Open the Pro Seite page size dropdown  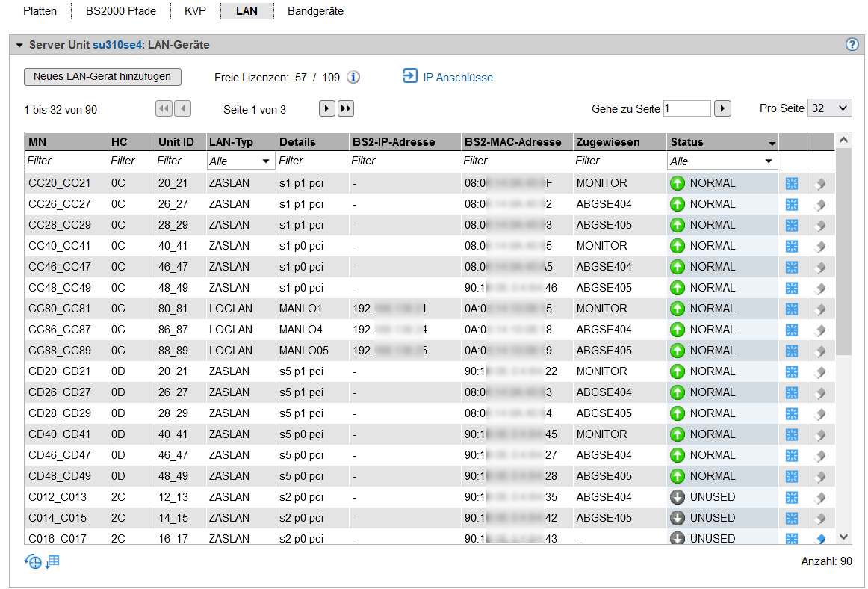829,108
